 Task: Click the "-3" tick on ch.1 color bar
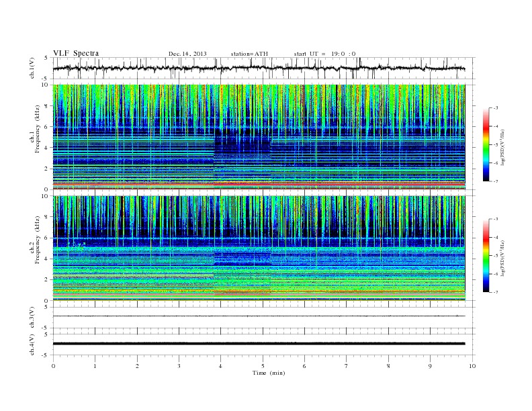495,108
